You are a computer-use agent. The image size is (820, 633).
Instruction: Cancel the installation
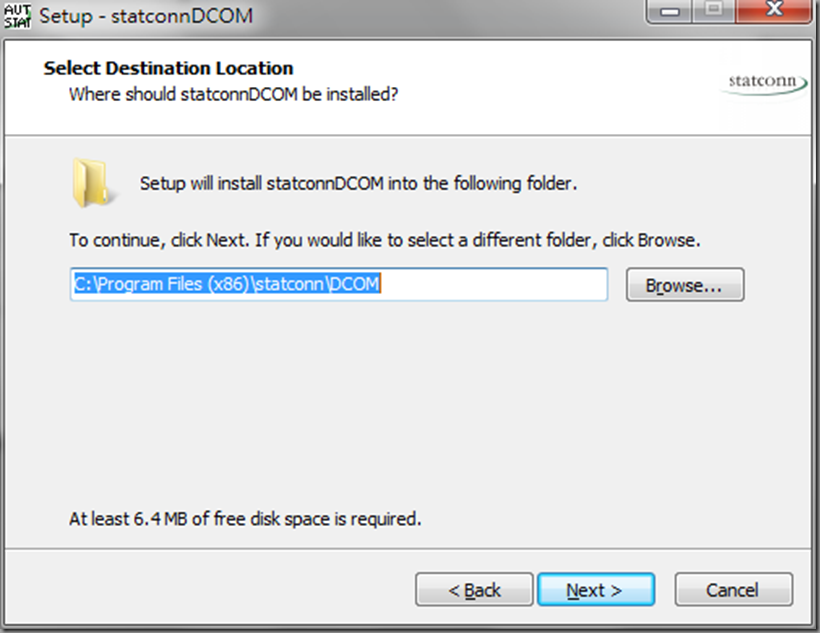click(x=733, y=590)
